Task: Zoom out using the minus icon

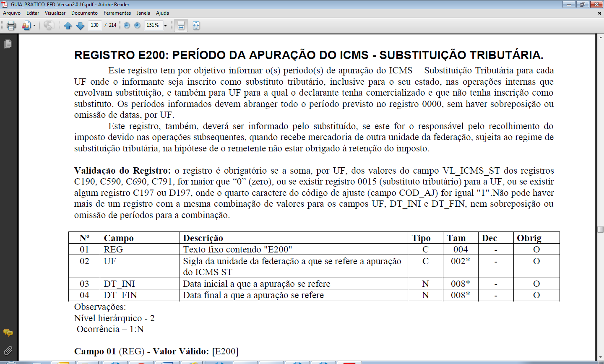Action: [x=127, y=26]
